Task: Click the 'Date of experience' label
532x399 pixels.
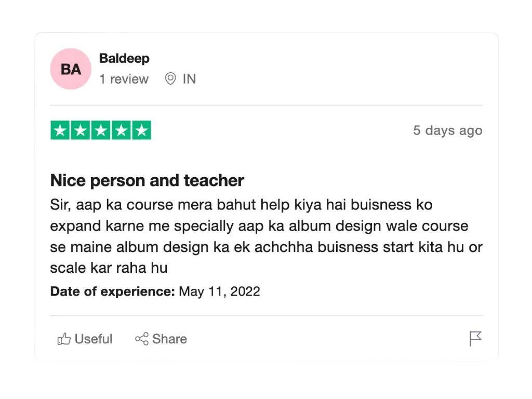Action: tap(112, 291)
